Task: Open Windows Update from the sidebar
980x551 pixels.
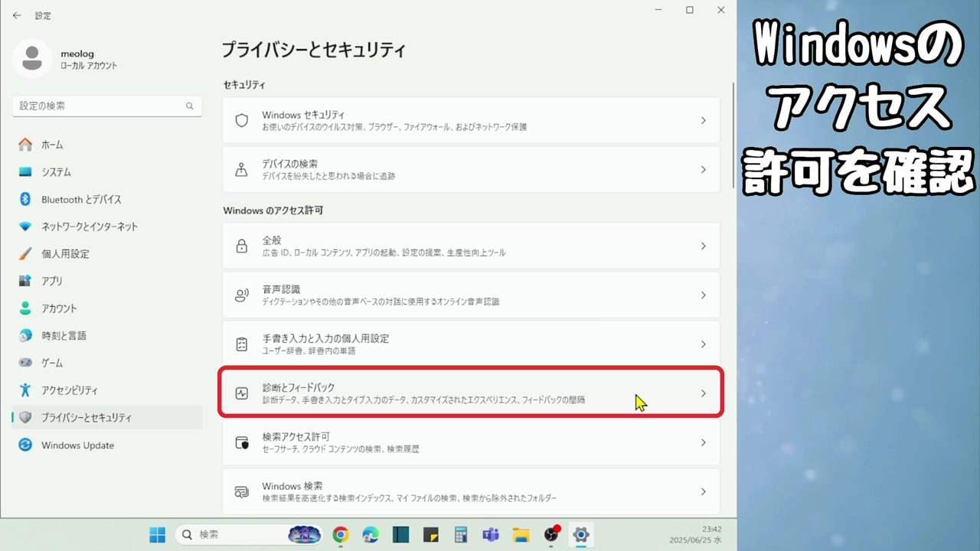Action: [x=107, y=445]
